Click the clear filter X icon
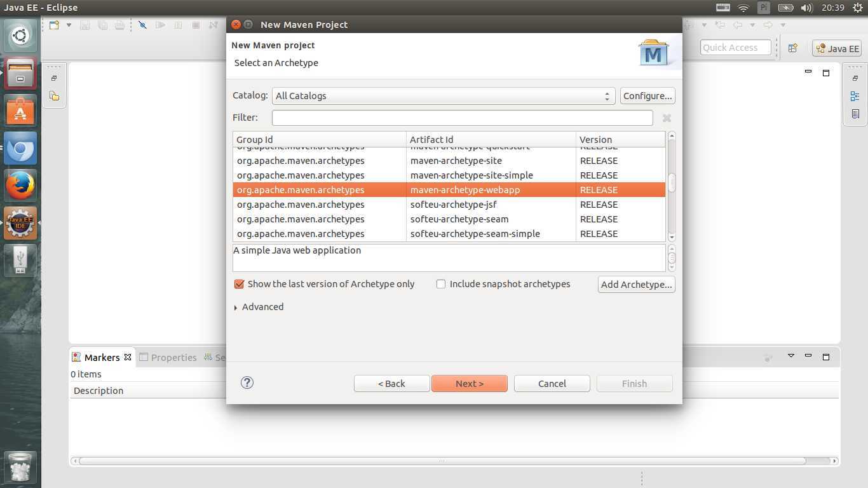 (x=667, y=118)
